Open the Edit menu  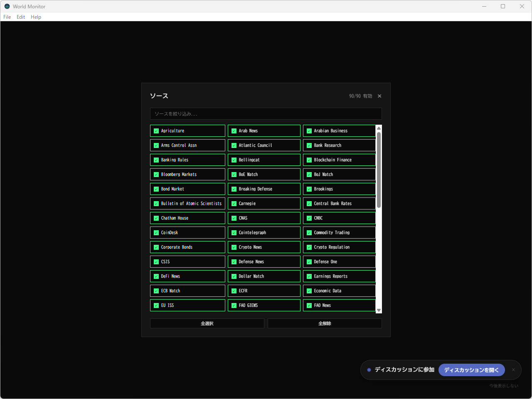click(21, 17)
